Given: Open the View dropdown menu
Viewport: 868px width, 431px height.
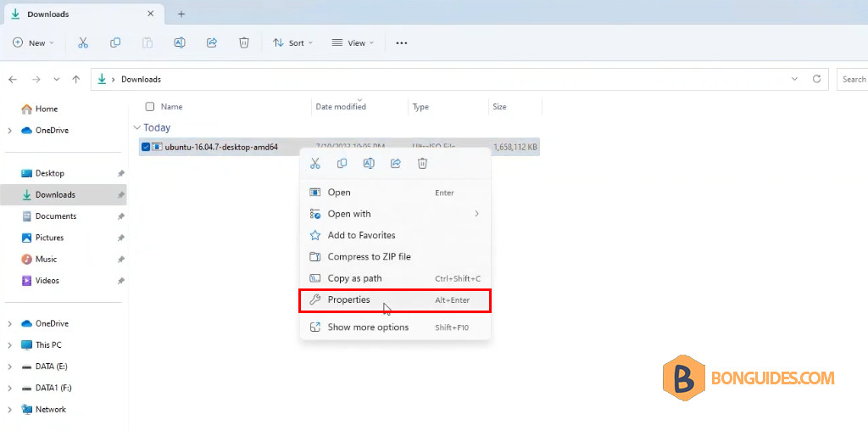Looking at the screenshot, I should pyautogui.click(x=353, y=42).
